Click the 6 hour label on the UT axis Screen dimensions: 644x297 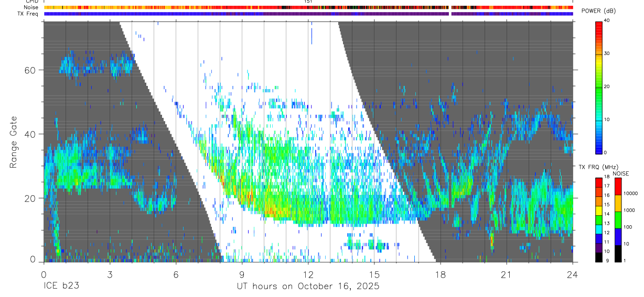tap(176, 274)
